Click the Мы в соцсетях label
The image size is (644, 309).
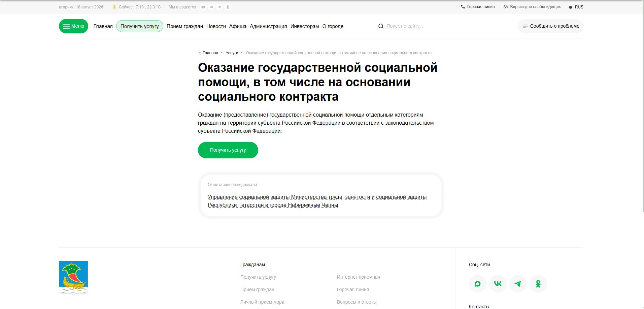(x=183, y=7)
